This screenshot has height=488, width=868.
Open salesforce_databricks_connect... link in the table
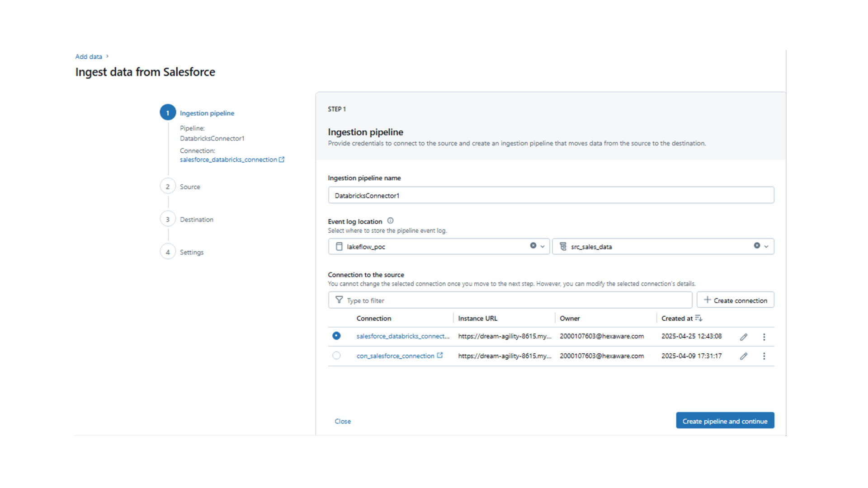click(x=403, y=336)
